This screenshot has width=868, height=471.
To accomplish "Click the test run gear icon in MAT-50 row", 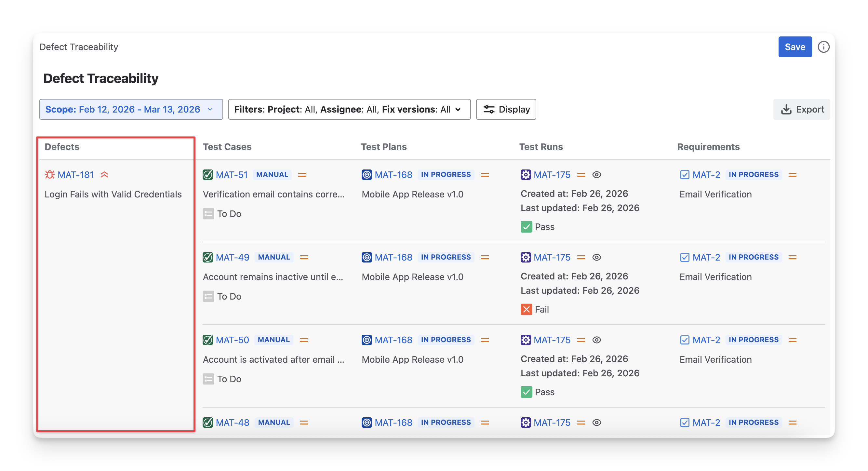I will (x=526, y=340).
